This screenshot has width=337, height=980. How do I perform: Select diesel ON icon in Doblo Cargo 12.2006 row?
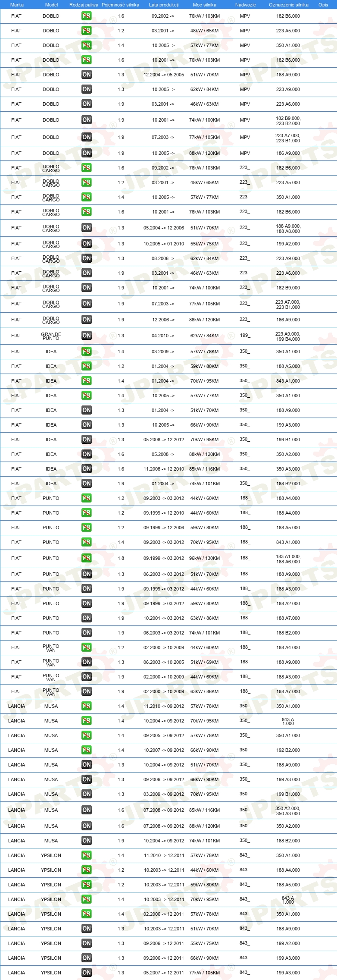click(x=87, y=320)
